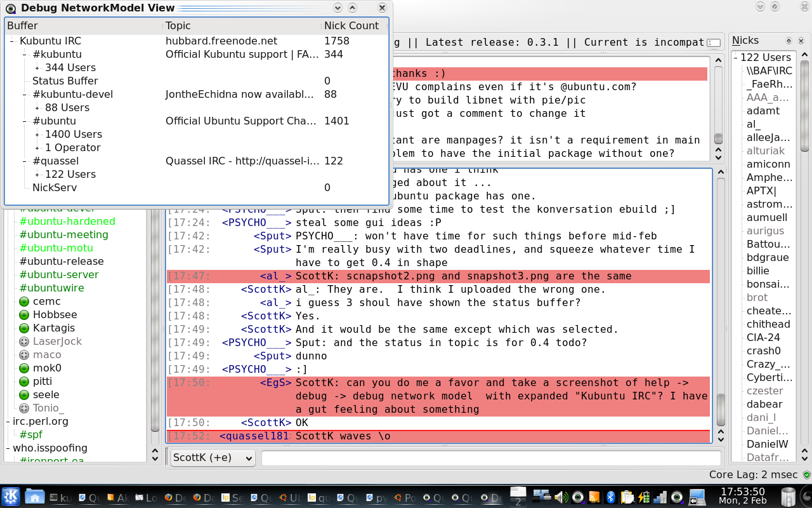Click the secure connection shield icon in status bar
The height and width of the screenshot is (508, 812).
point(807,475)
